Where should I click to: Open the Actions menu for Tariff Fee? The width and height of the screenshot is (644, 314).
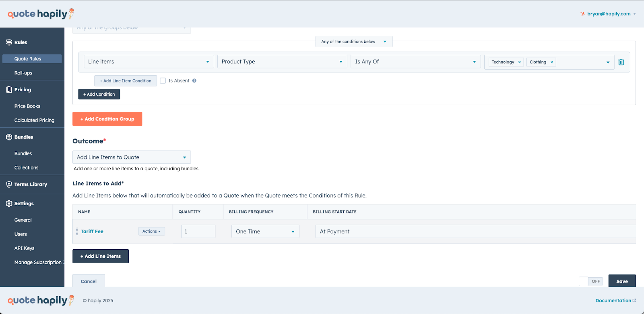(151, 231)
